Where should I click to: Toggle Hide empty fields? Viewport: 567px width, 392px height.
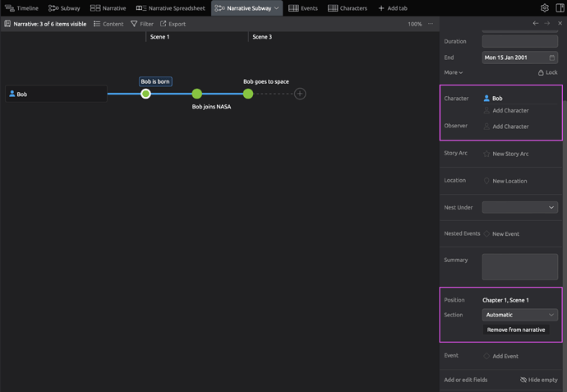coord(540,380)
